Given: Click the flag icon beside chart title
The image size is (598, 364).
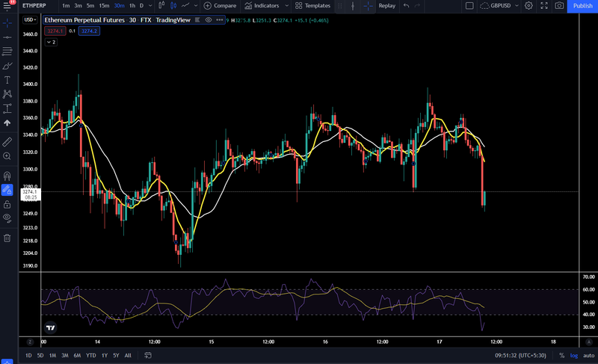Looking at the screenshot, I should 197,20.
